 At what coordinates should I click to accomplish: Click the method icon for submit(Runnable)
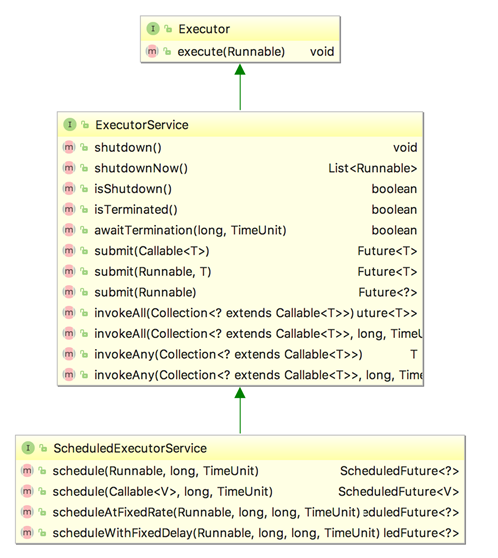(x=69, y=292)
